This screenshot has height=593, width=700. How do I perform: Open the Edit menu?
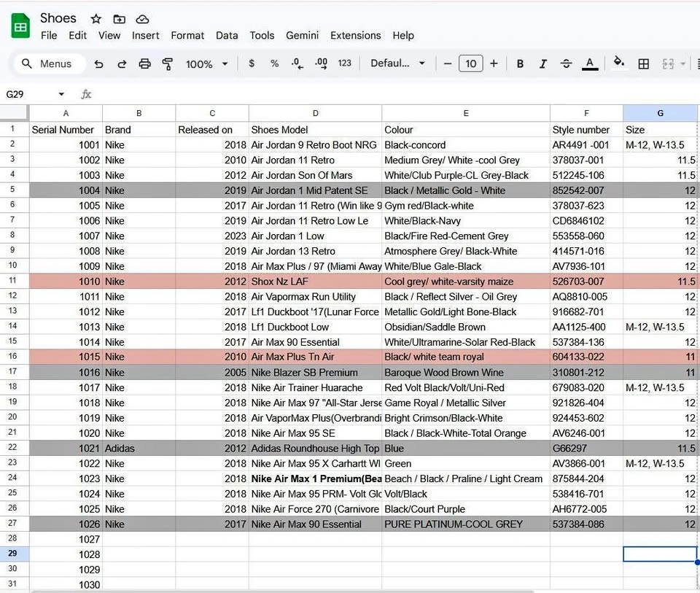coord(78,35)
